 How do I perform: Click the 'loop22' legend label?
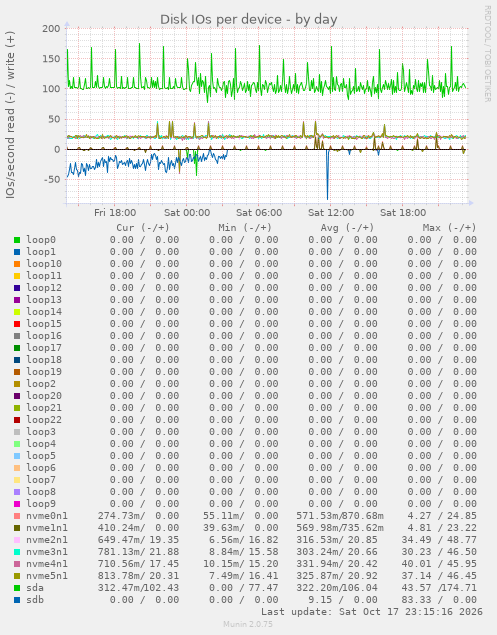44,420
